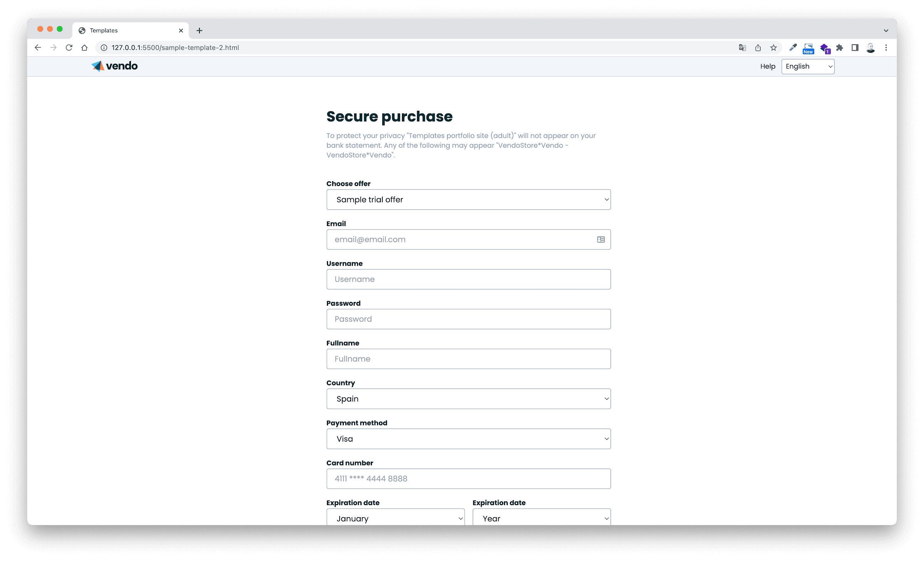This screenshot has height=561, width=924.
Task: Click the Vendo logo icon
Action: click(97, 65)
